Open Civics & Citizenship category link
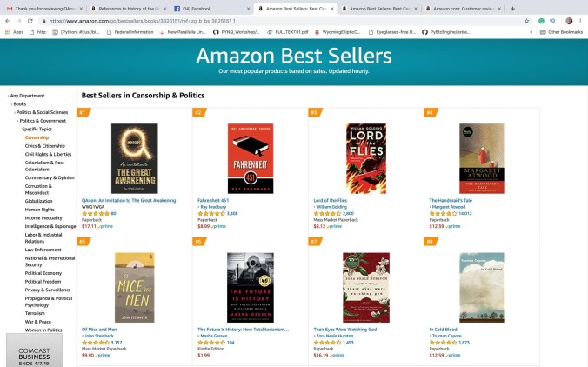Screen dimensions: 588x367 coord(45,145)
